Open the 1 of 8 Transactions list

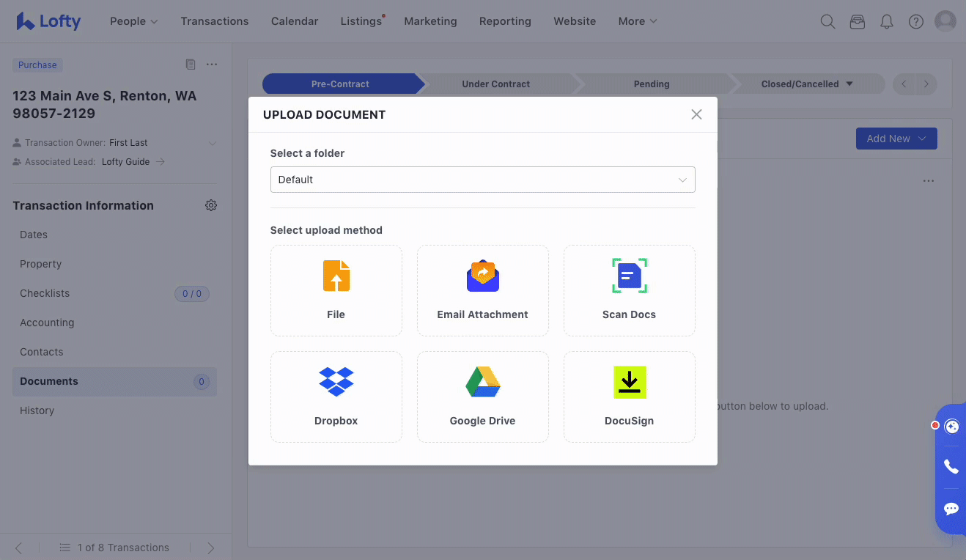(114, 548)
